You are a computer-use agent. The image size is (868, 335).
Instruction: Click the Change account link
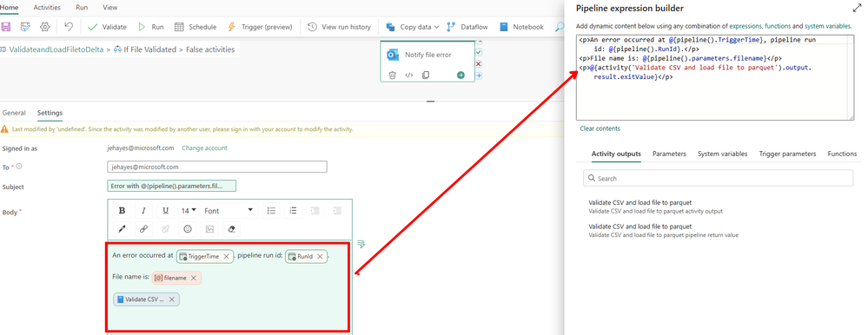tap(204, 148)
